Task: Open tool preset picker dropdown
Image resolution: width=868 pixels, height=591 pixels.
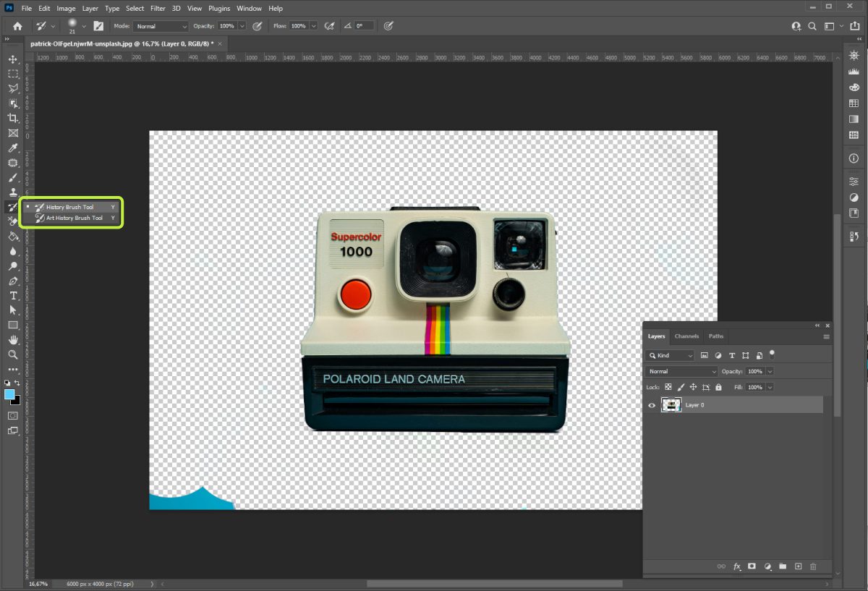Action: 54,26
